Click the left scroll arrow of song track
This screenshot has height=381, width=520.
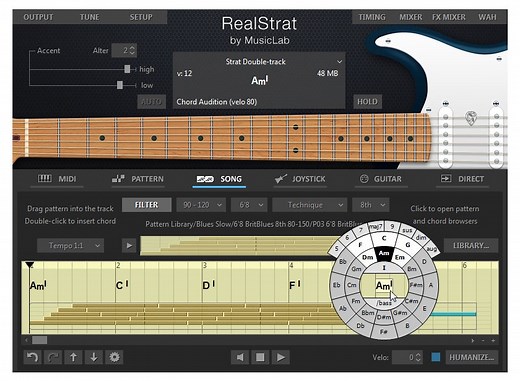coord(27,340)
